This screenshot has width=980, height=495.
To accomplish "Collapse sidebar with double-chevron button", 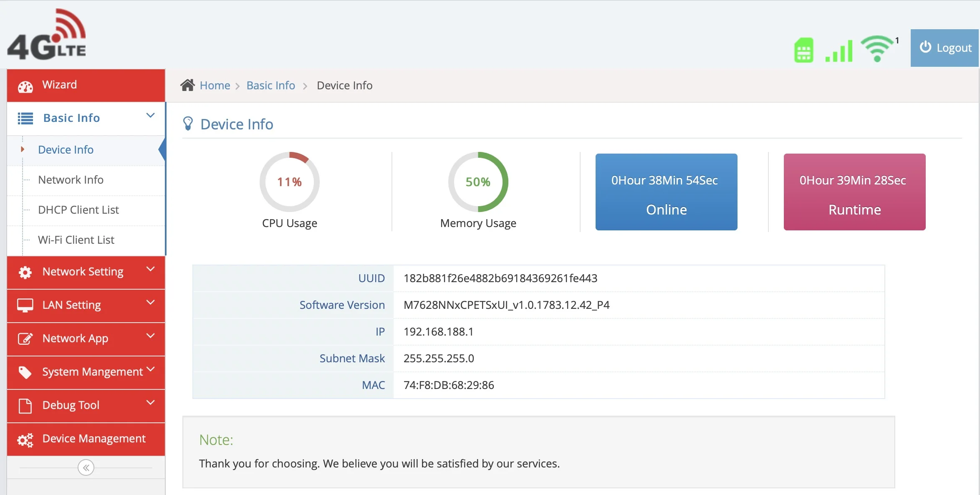I will [86, 467].
